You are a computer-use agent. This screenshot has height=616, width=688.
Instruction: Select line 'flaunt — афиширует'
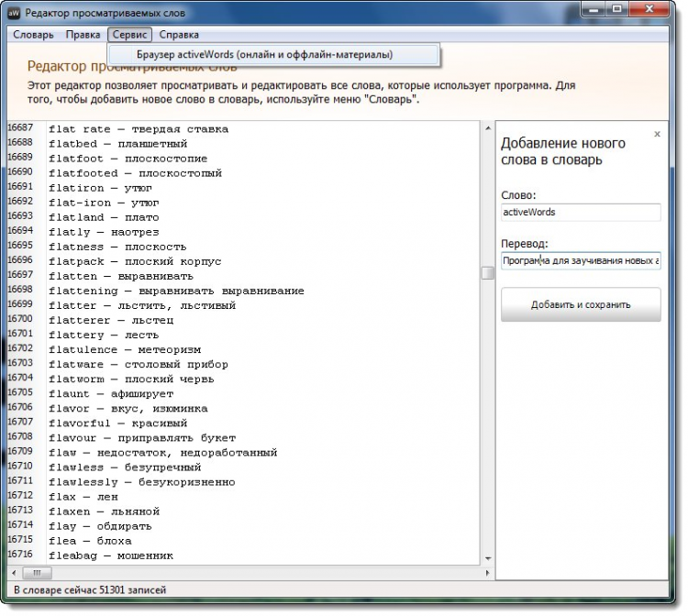(x=111, y=394)
